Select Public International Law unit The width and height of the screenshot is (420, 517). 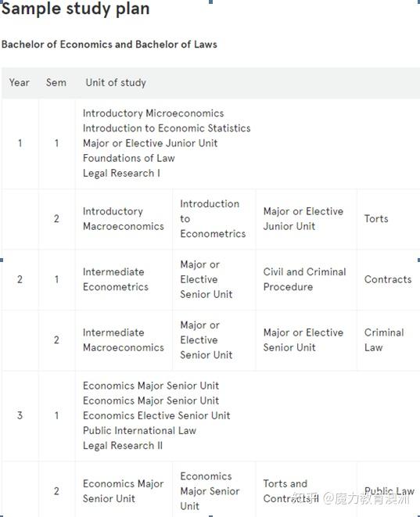[x=139, y=431]
